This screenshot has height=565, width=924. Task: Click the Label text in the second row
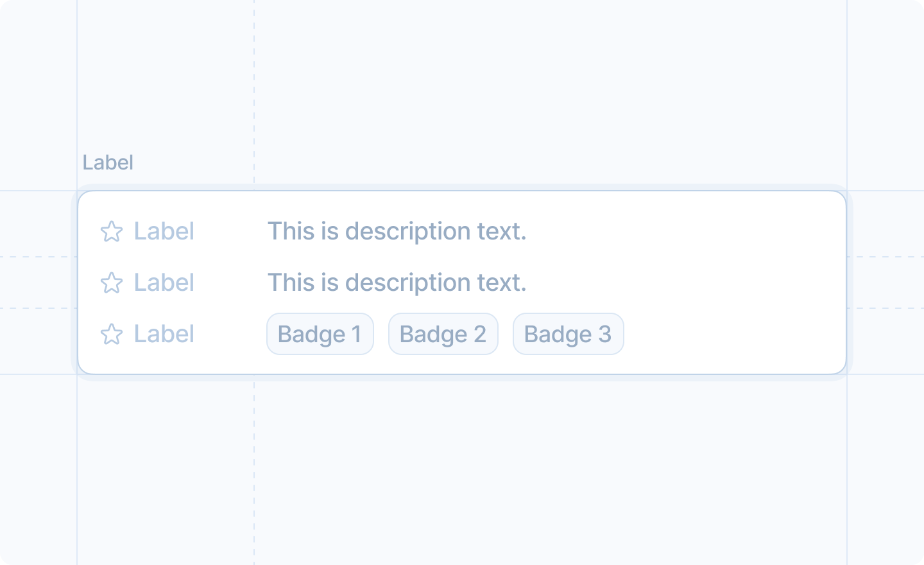tap(164, 283)
